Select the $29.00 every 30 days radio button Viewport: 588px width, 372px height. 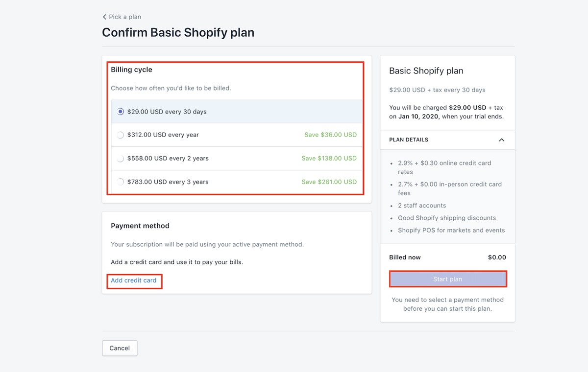pyautogui.click(x=121, y=112)
